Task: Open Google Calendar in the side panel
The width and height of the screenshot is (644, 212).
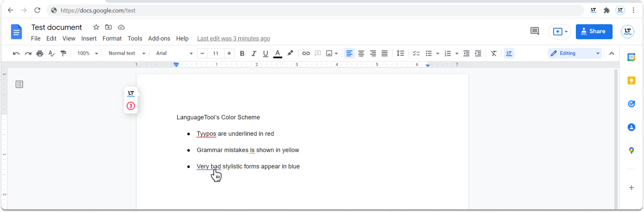Action: tap(631, 57)
